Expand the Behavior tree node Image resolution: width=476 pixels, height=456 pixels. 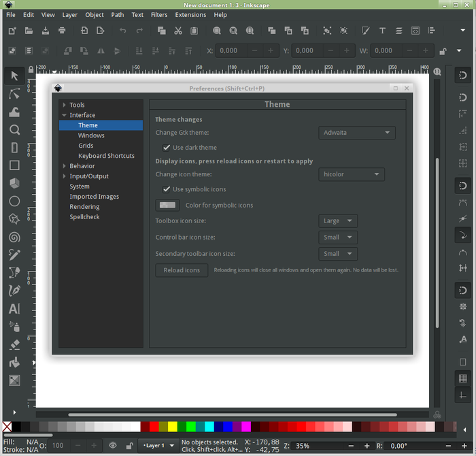click(x=64, y=166)
